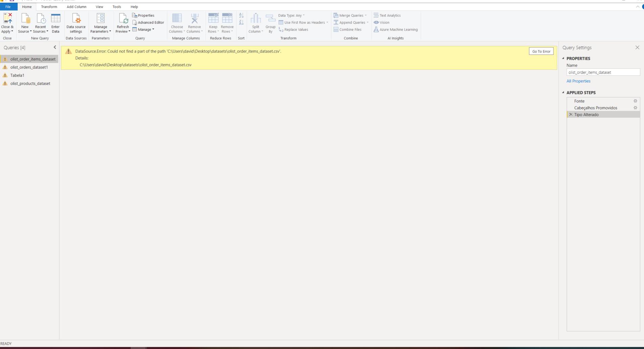
Task: Collapse the APPLIED STEPS section
Action: [563, 92]
